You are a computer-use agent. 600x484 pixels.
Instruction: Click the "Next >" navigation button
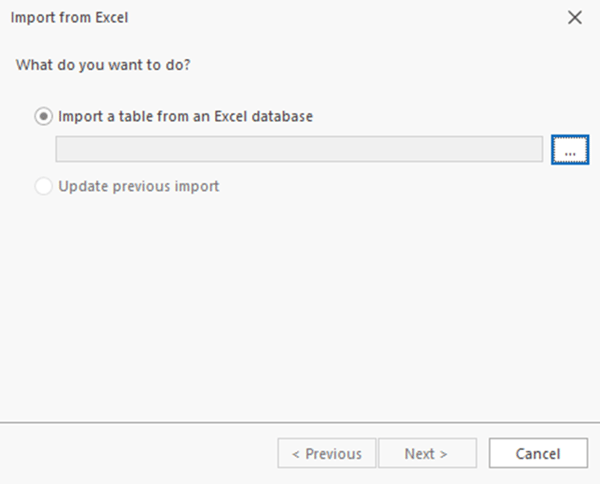[x=426, y=453]
